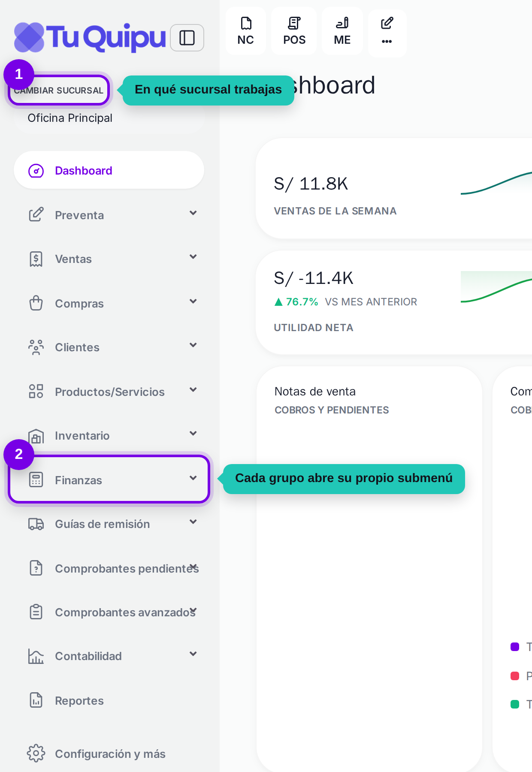Image resolution: width=532 pixels, height=772 pixels.
Task: Expand the Productos/Servicios chevron
Action: coord(193,389)
